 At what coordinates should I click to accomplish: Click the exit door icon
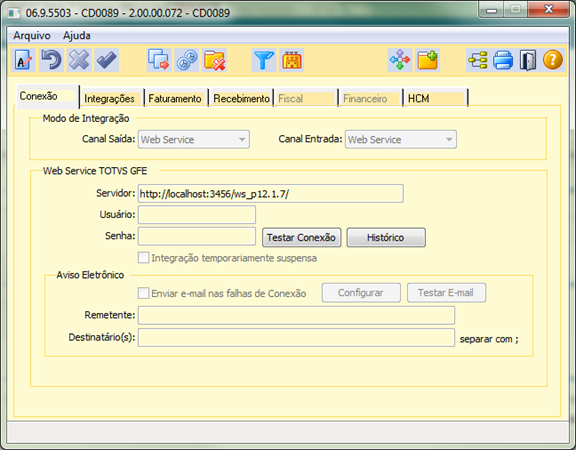[528, 60]
